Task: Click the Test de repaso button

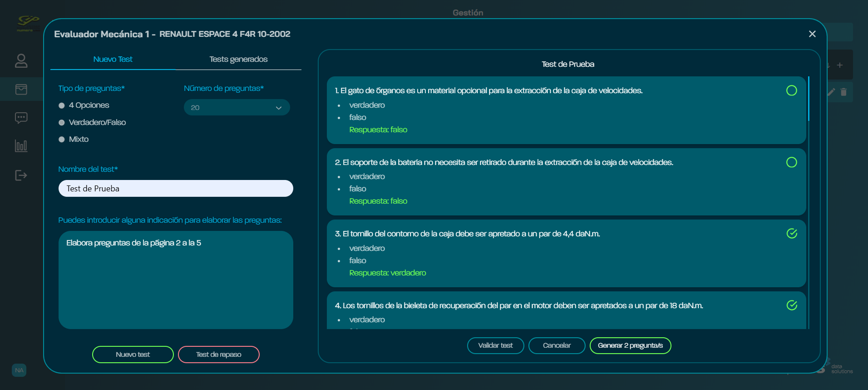Action: click(x=218, y=355)
